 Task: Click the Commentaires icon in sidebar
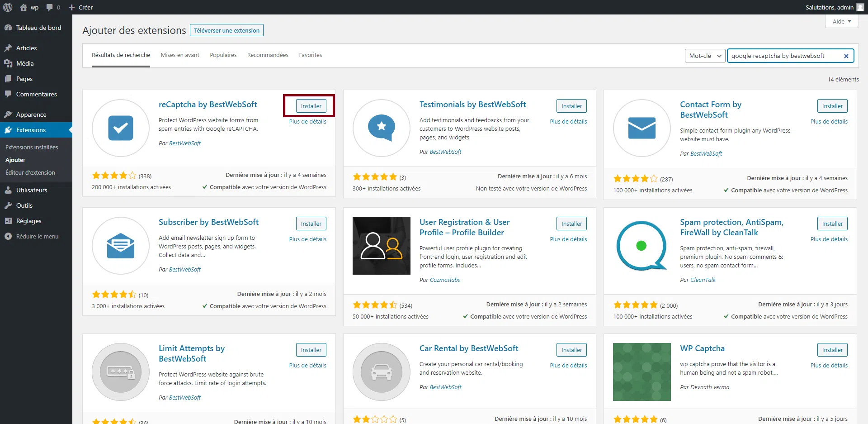pos(8,94)
